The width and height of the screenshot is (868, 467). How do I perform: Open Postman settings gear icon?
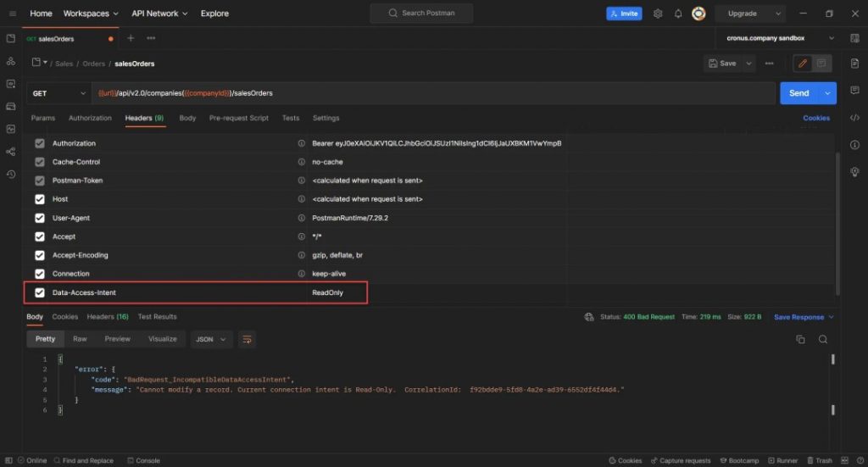click(658, 14)
